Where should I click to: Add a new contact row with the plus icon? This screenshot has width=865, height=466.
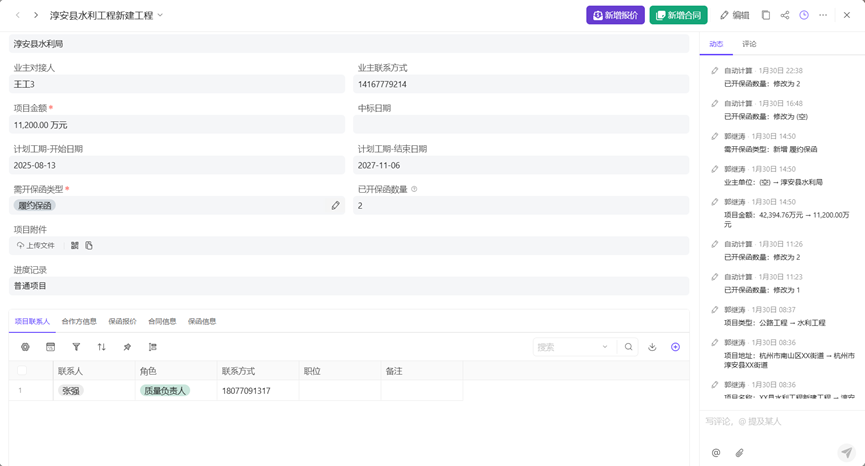click(x=675, y=347)
